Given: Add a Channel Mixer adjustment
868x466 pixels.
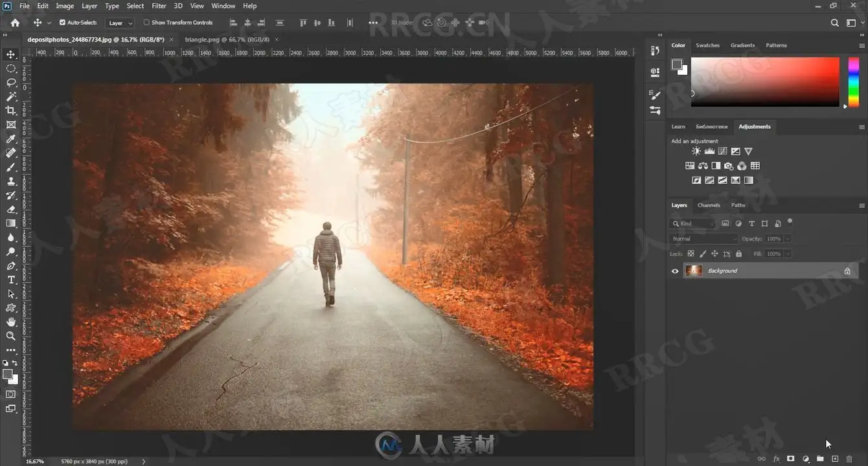Looking at the screenshot, I should (x=742, y=166).
